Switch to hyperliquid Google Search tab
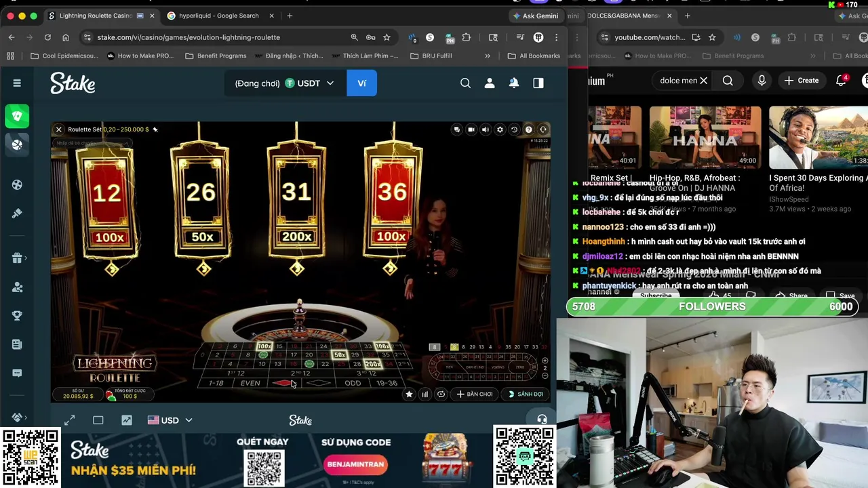 (220, 16)
